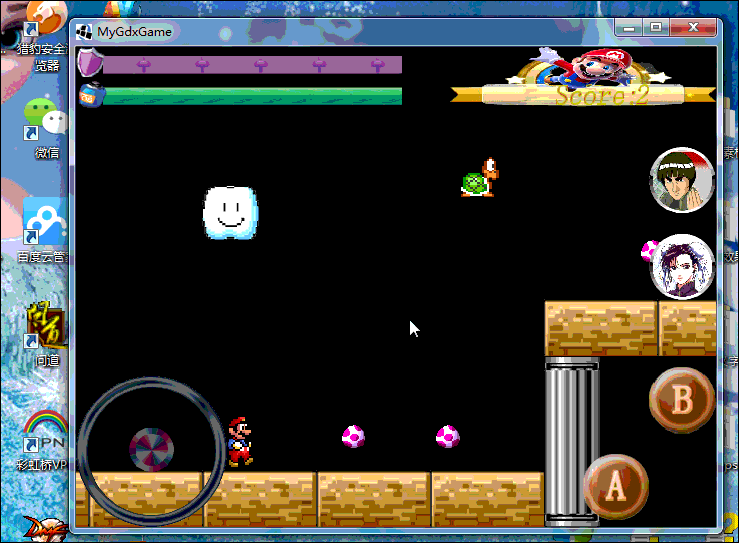This screenshot has height=543, width=739.
Task: Click the purple shield status bar
Action: click(252, 65)
